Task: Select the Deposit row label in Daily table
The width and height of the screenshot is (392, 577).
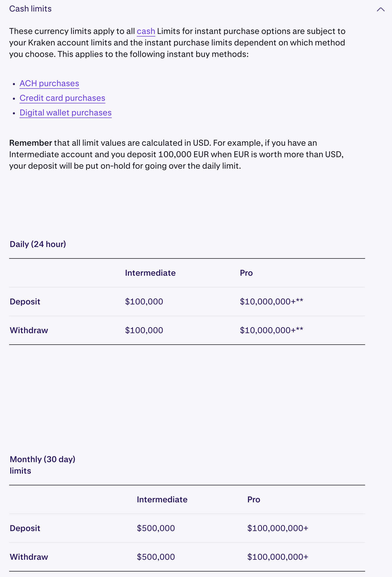Action: (x=25, y=302)
